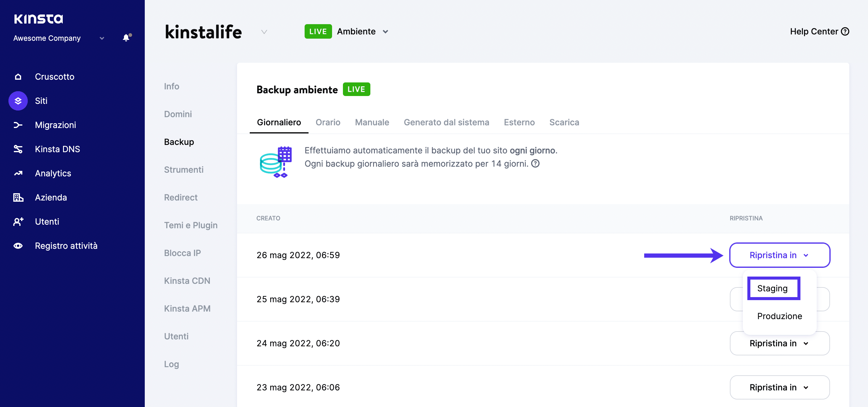Switch to the Manuale tab

372,122
